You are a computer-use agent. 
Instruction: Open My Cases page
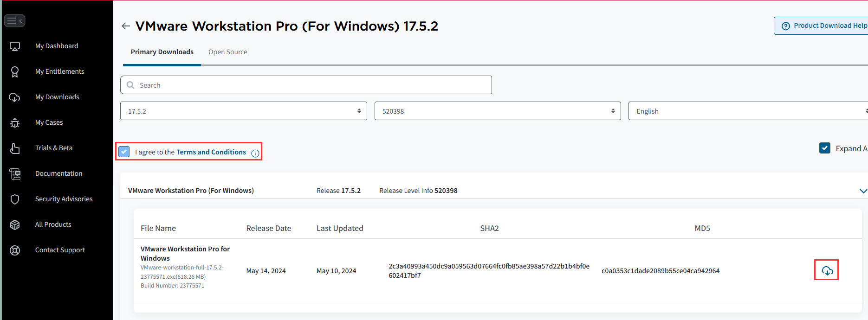[49, 122]
